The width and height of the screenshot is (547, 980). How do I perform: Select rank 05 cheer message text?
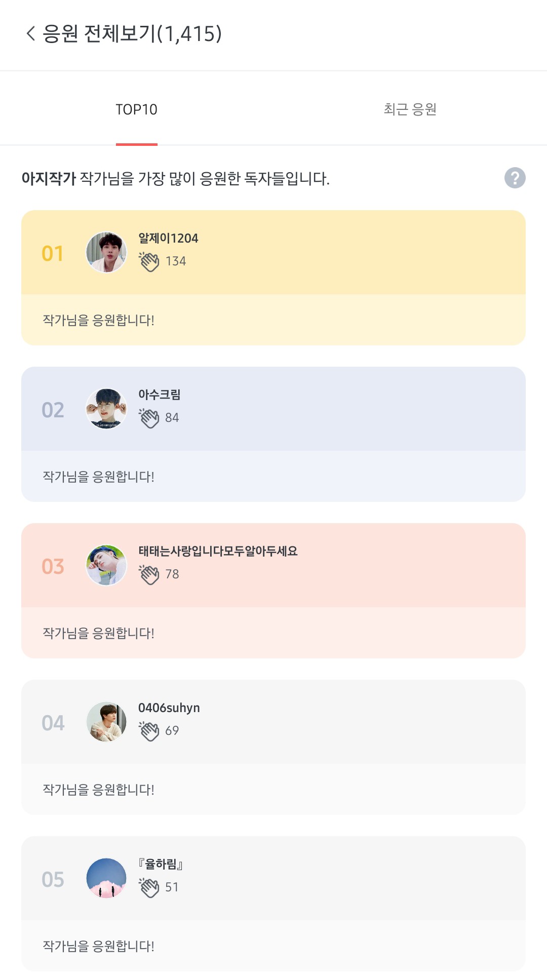[98, 946]
